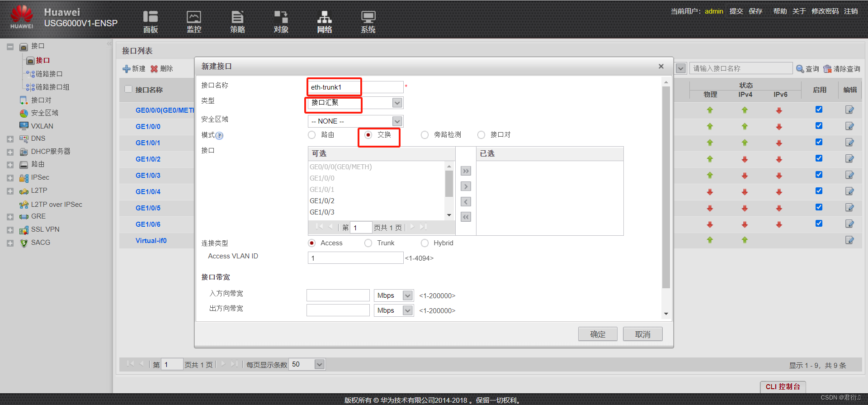Screen dimensions: 868x405
Task: Click the Access VLAN ID field
Action: click(355, 258)
